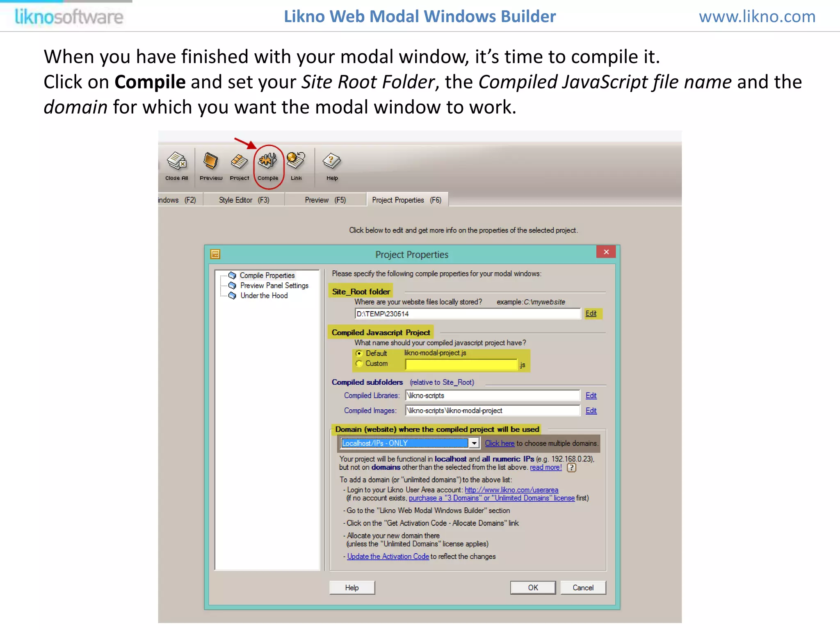This screenshot has width=840, height=630.
Task: Select the Preview Panel Settings tree item
Action: coord(274,285)
